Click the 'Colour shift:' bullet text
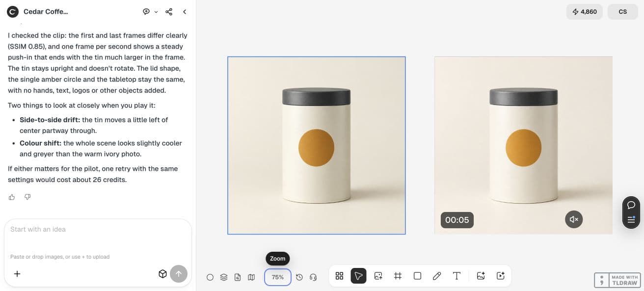This screenshot has width=644, height=291. pyautogui.click(x=40, y=143)
